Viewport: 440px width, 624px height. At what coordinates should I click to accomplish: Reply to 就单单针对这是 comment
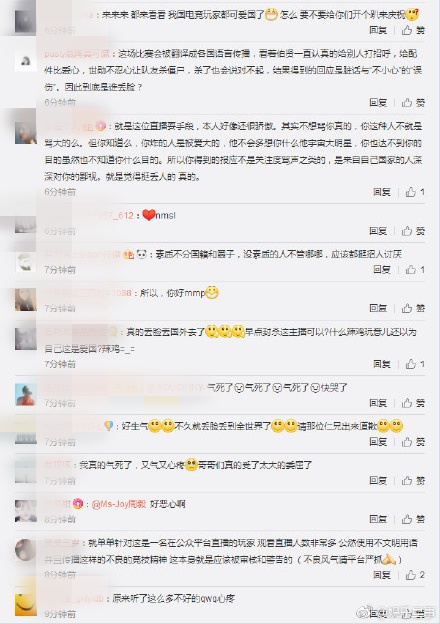tap(382, 575)
